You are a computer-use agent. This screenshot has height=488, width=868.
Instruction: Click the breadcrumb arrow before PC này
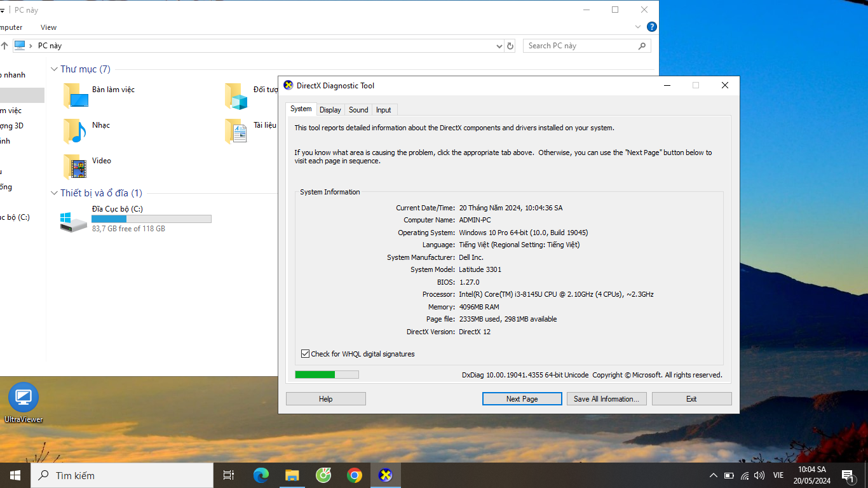coord(31,46)
